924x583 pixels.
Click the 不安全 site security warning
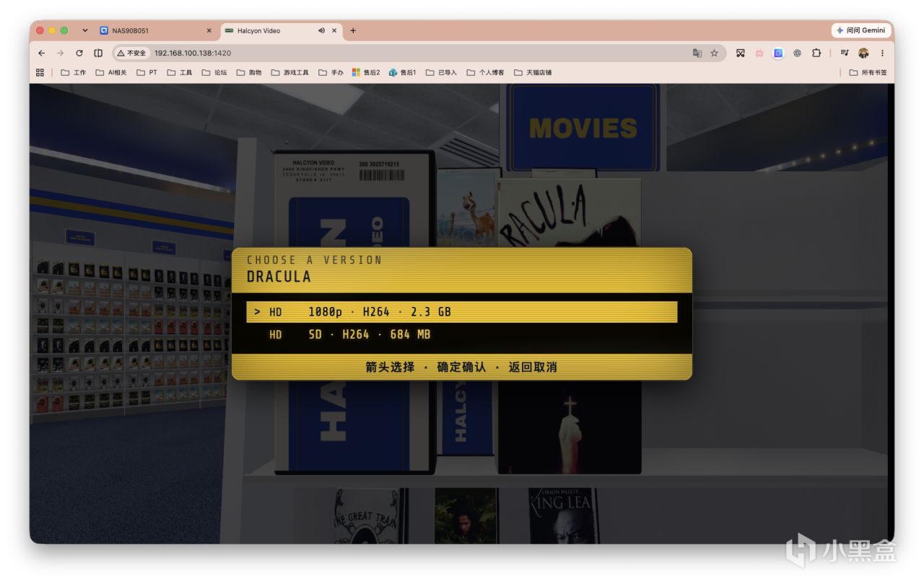(131, 53)
